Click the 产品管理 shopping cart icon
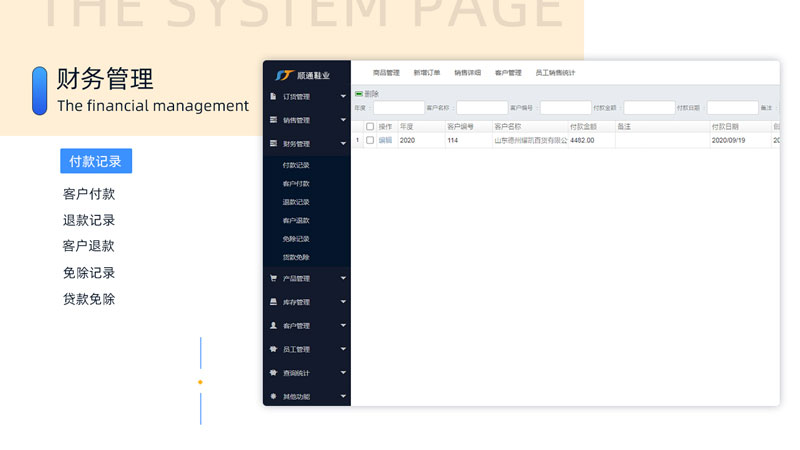Viewport: 800px width, 450px height. (x=273, y=278)
